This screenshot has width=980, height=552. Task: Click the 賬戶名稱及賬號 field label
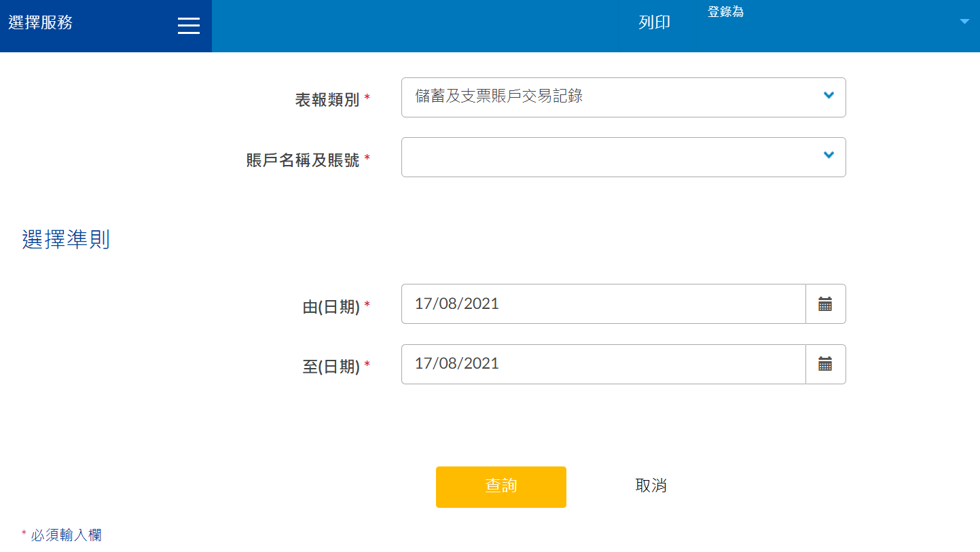[303, 160]
